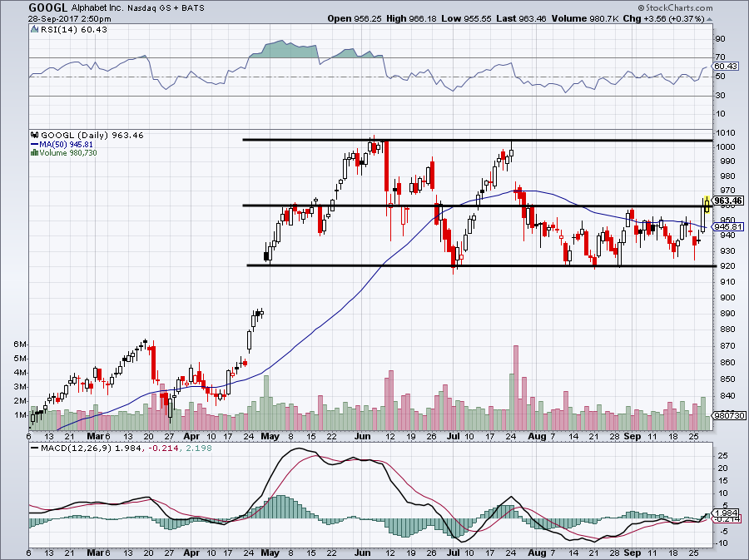Click the 945.81 moving average axis tag
749x560 pixels.
(728, 227)
